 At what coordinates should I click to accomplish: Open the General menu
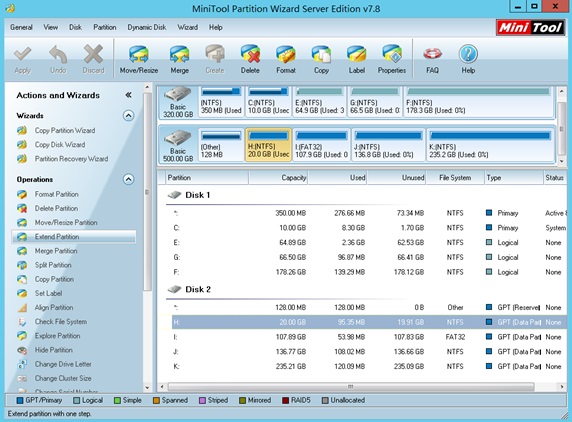click(x=21, y=27)
